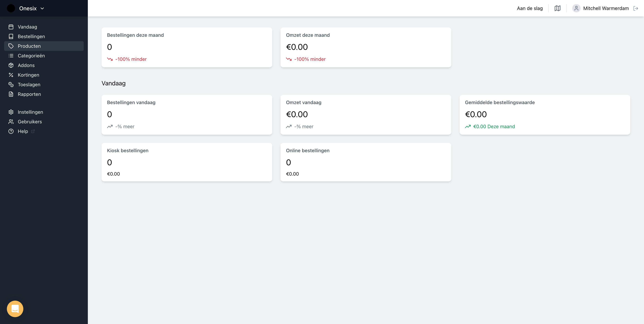The height and width of the screenshot is (324, 644).
Task: Click the Omzet deze maand card title
Action: [x=308, y=35]
